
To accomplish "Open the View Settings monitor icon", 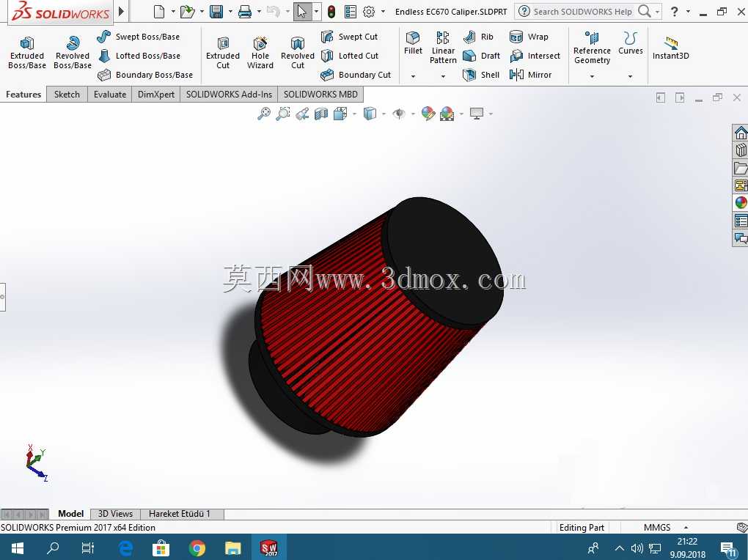I will [477, 114].
